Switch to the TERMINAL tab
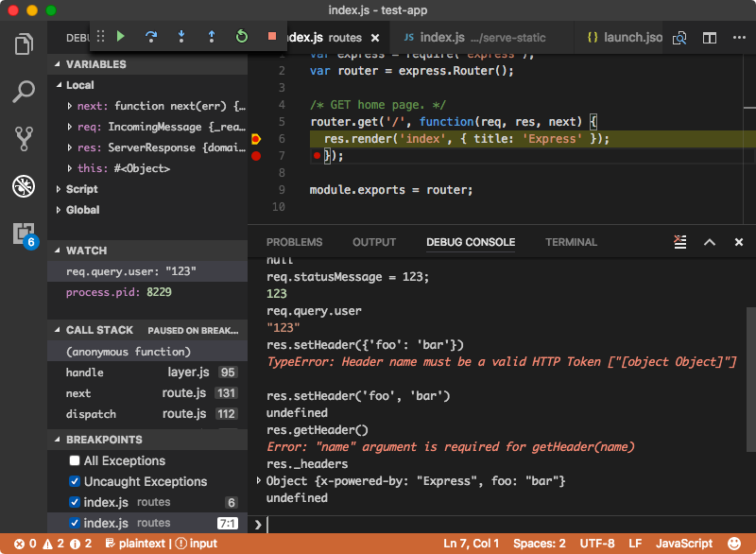 point(571,242)
